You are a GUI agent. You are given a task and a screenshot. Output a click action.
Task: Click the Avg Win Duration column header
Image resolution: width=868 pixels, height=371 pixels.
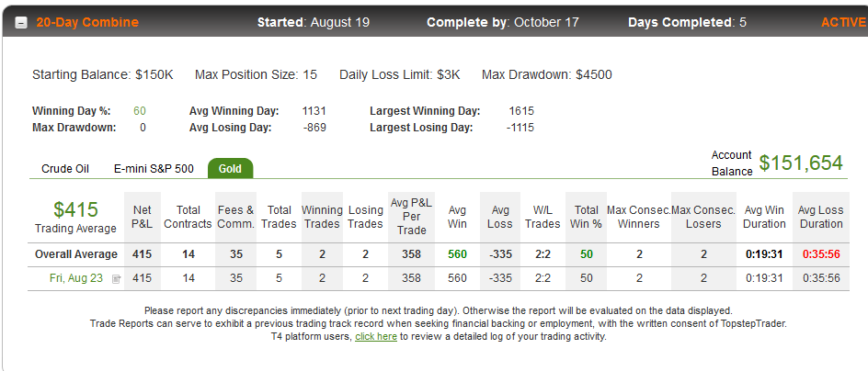(764, 217)
